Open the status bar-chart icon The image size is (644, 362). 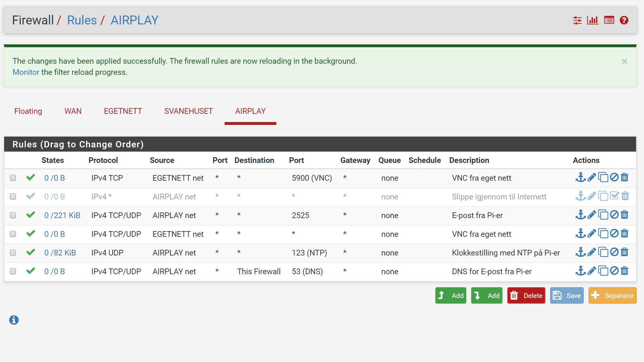point(593,20)
